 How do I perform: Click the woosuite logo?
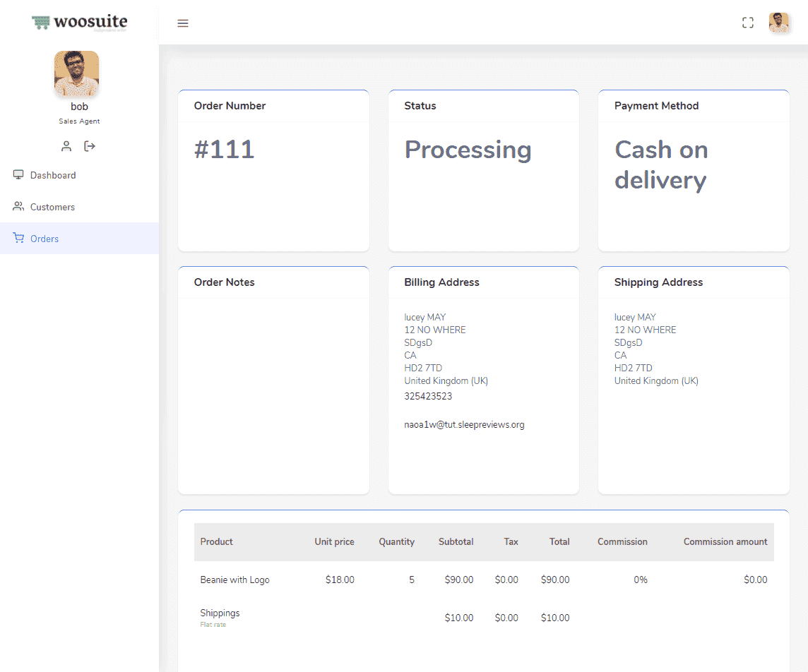tap(79, 23)
